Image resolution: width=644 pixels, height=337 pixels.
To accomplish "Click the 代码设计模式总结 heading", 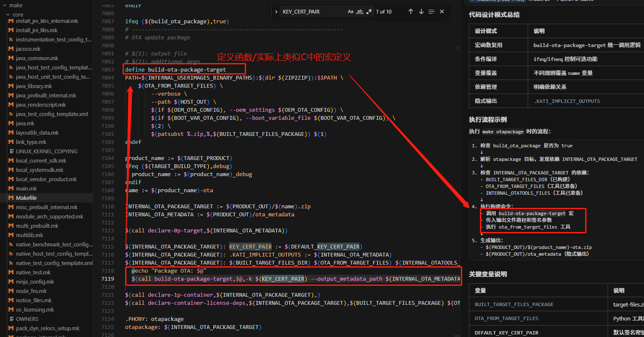I will pos(494,15).
